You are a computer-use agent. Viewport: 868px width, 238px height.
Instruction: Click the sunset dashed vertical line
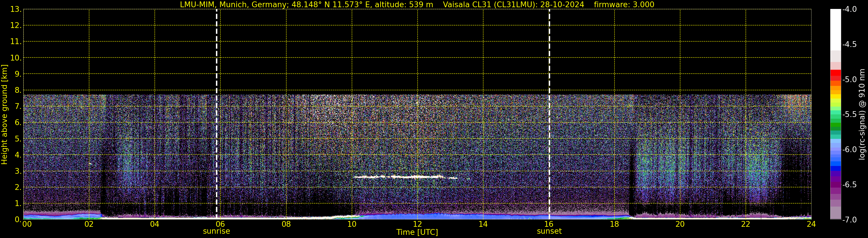point(549,114)
